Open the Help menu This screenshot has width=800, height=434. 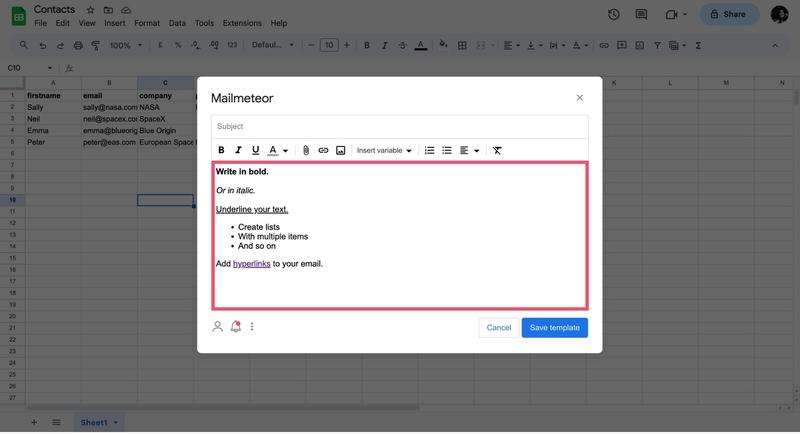pos(279,23)
